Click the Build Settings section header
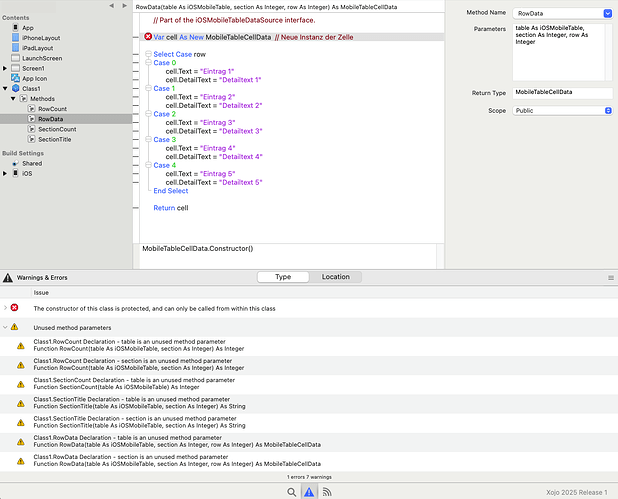The width and height of the screenshot is (618, 499). pos(23,153)
